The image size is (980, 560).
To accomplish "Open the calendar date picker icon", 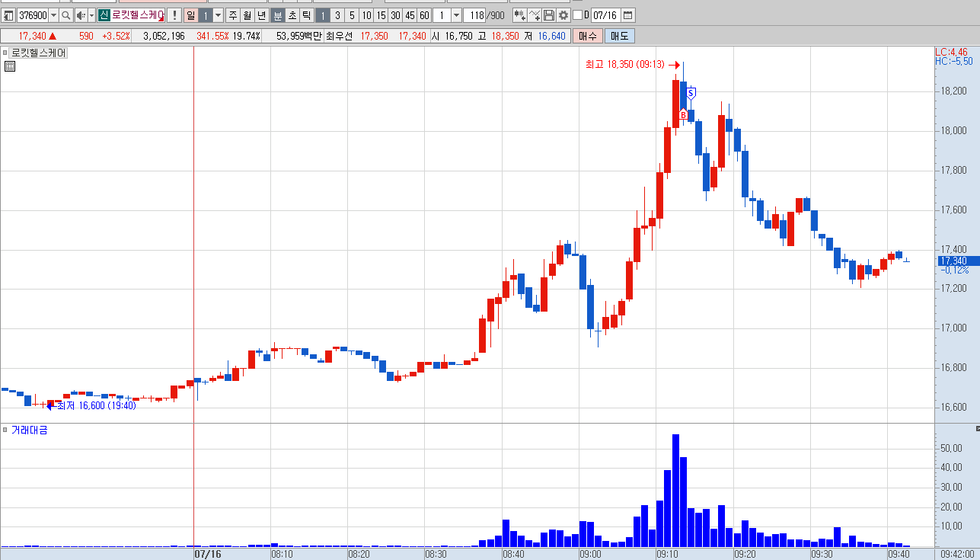I will 628,15.
